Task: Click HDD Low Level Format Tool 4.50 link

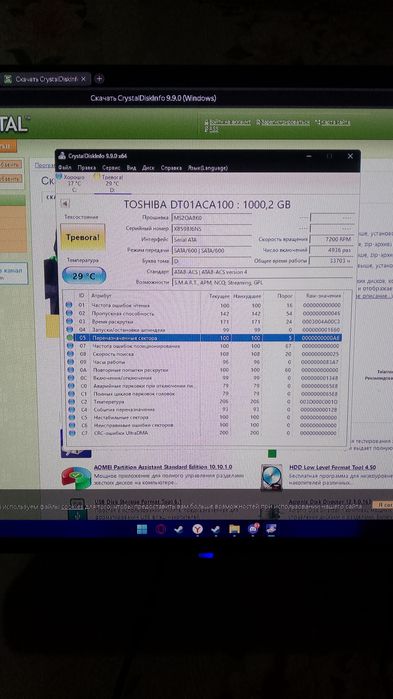Action: [332, 467]
